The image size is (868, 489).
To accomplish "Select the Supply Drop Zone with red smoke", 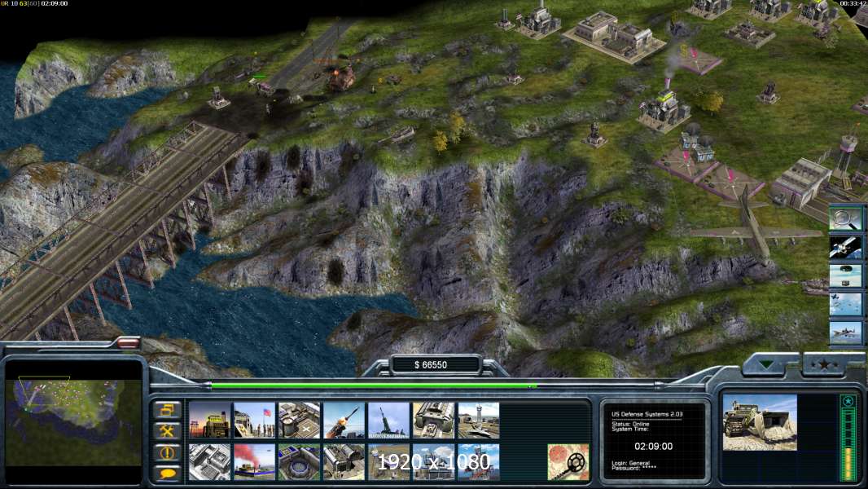I will [254, 461].
